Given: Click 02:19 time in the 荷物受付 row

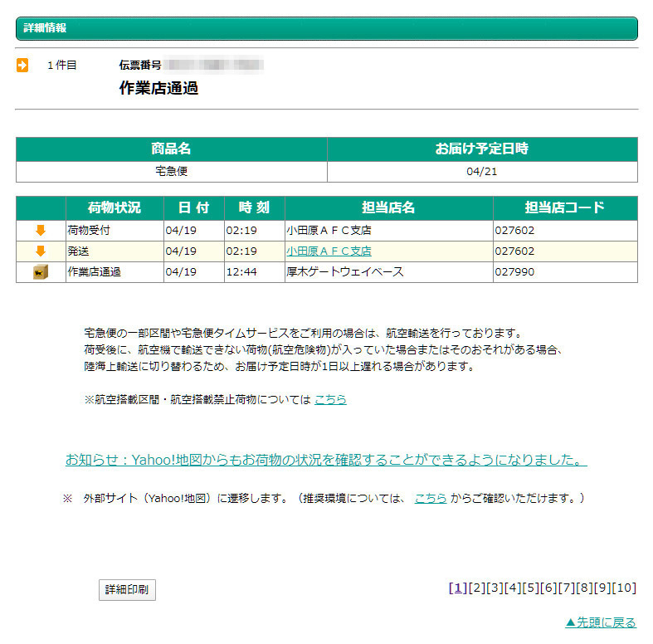Looking at the screenshot, I should click(x=241, y=231).
